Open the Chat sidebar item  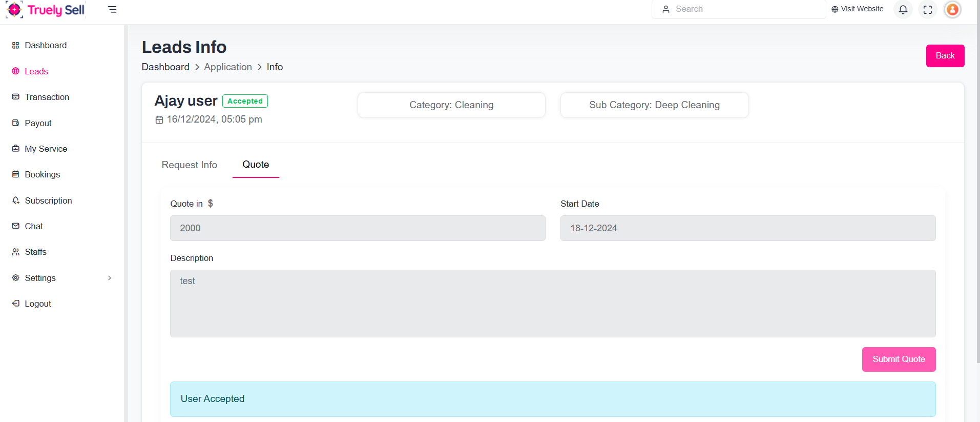tap(34, 226)
